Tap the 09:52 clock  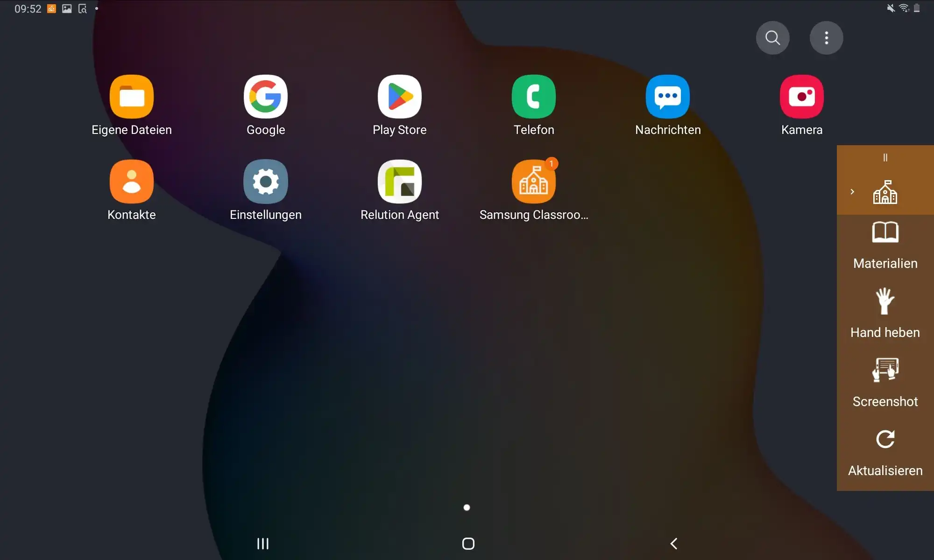[28, 9]
